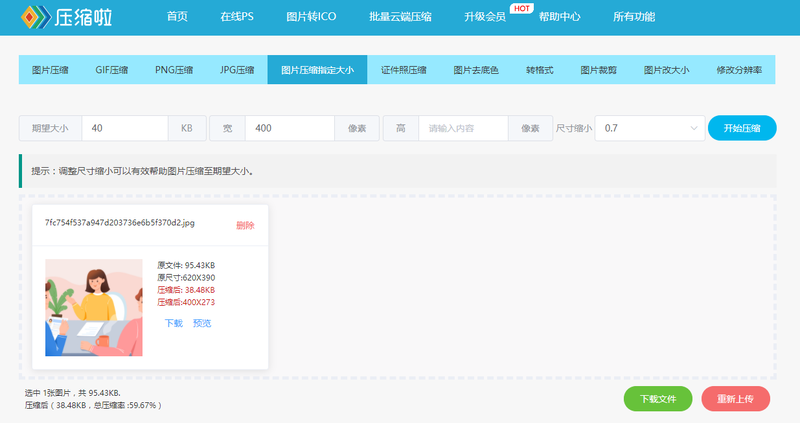The image size is (800, 423).
Task: Click the red 重新上传 button
Action: (735, 399)
